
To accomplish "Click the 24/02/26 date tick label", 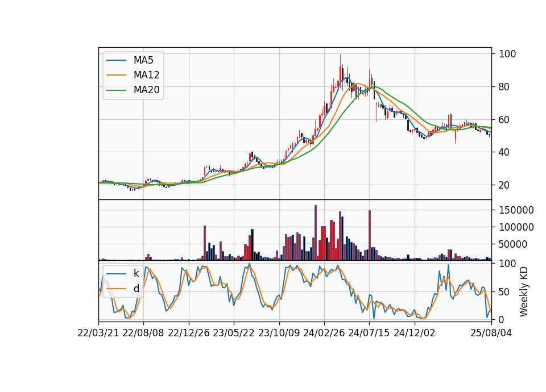I will pos(324,333).
